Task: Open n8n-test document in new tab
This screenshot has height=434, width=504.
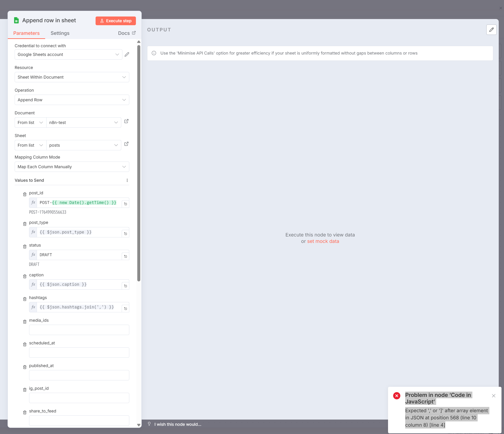Action: pyautogui.click(x=126, y=121)
